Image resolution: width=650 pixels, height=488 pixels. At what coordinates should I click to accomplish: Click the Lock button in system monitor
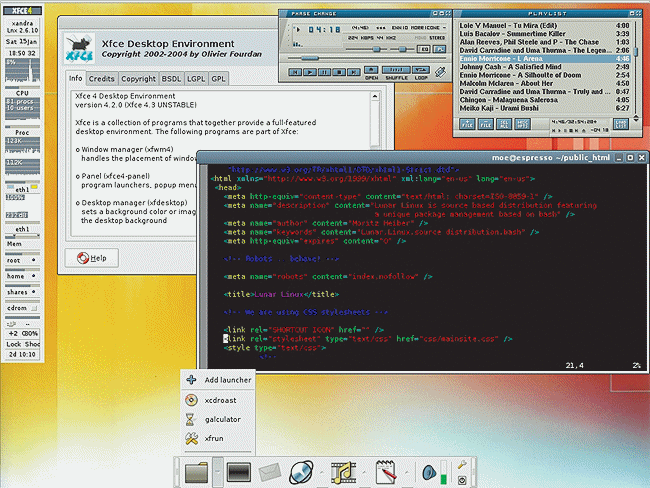[14, 344]
